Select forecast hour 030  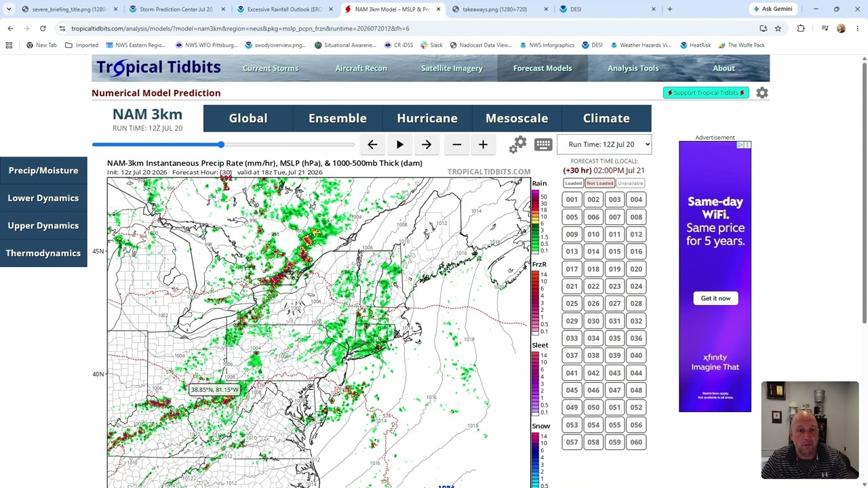point(593,321)
